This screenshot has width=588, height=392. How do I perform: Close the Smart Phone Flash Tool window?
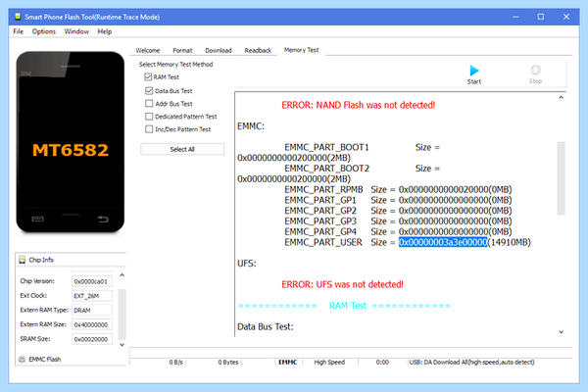pos(566,17)
